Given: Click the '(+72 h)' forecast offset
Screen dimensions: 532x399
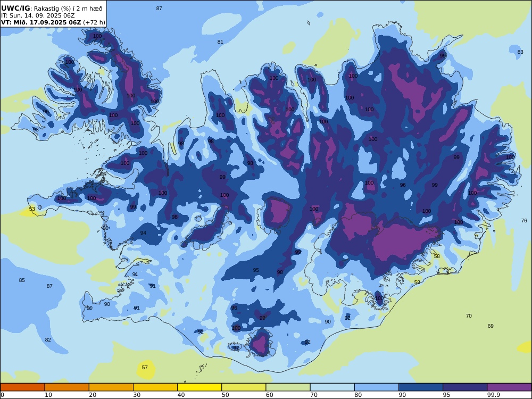Looking at the screenshot, I should click(94, 22).
